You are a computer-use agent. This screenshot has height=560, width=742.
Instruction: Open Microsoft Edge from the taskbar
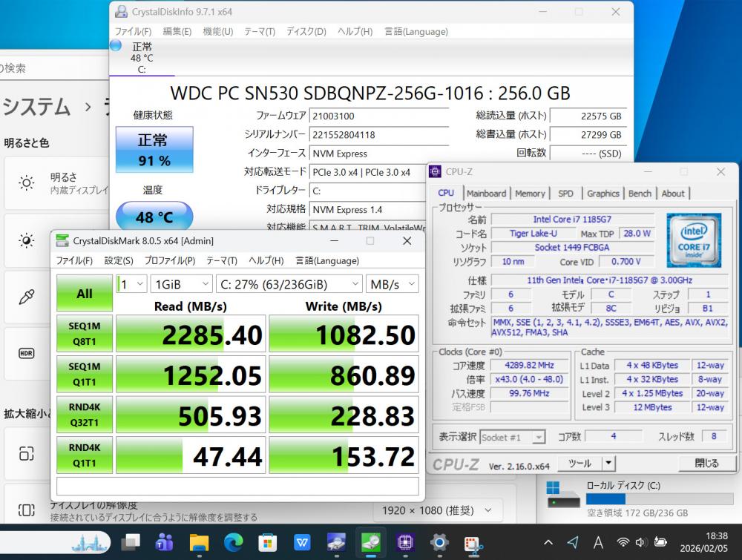coord(233,542)
